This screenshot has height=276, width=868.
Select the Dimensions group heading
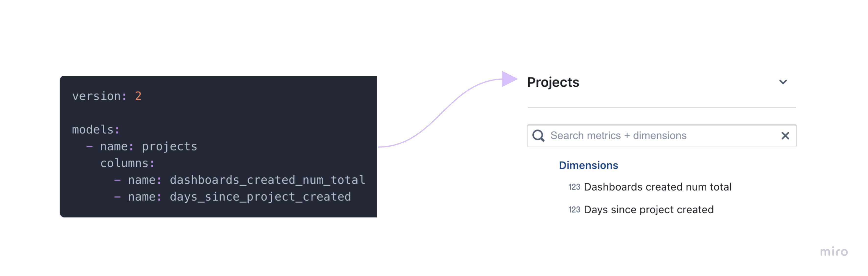(x=588, y=165)
